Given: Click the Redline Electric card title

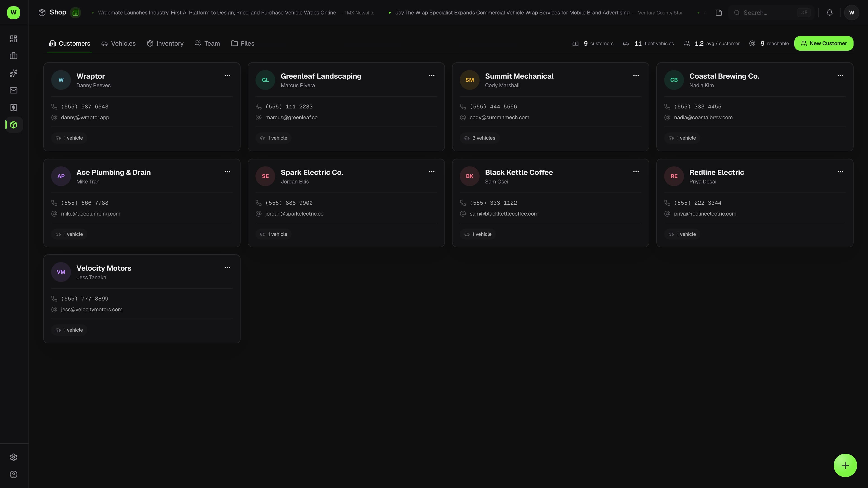Looking at the screenshot, I should pos(717,172).
